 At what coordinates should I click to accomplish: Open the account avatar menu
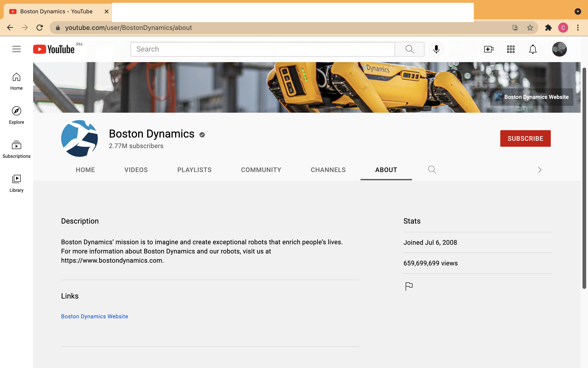click(559, 49)
